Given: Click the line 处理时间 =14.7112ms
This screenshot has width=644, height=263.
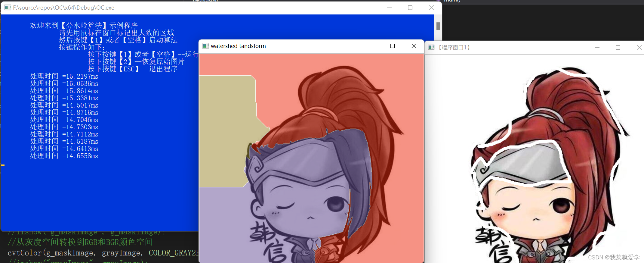Looking at the screenshot, I should click(64, 134).
